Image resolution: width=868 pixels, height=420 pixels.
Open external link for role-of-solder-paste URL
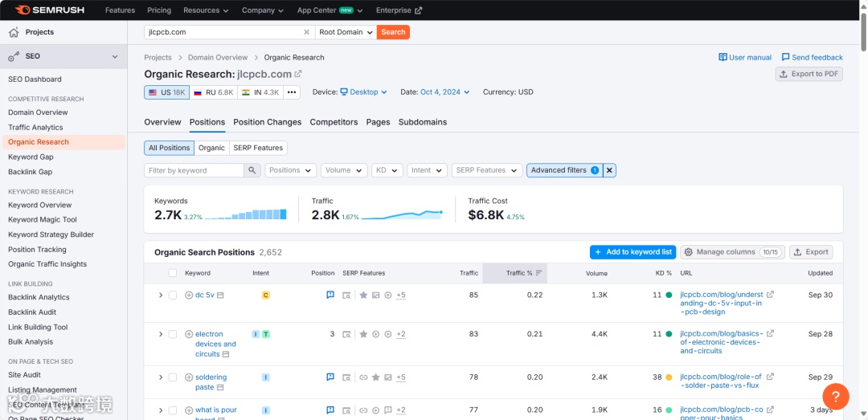(770, 377)
